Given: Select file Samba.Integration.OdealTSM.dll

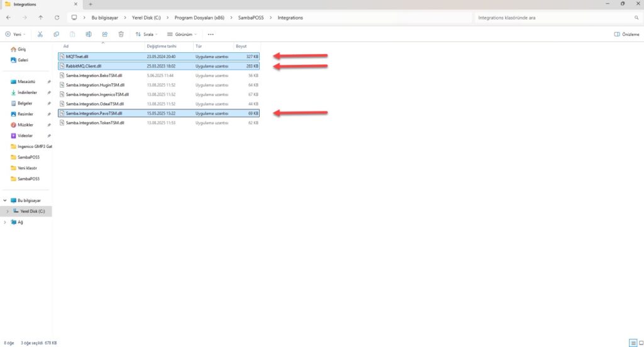Looking at the screenshot, I should [159, 104].
